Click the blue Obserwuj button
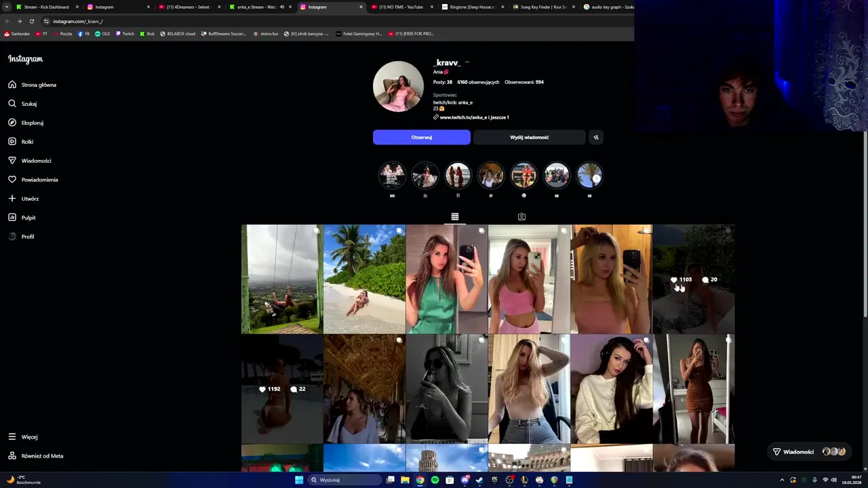This screenshot has width=868, height=488. click(x=422, y=137)
